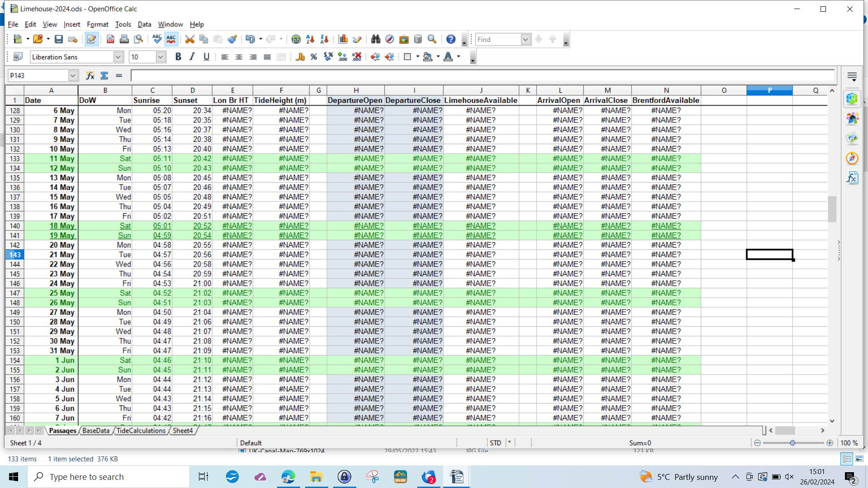
Task: Select the BaseData sheet tab
Action: [96, 431]
